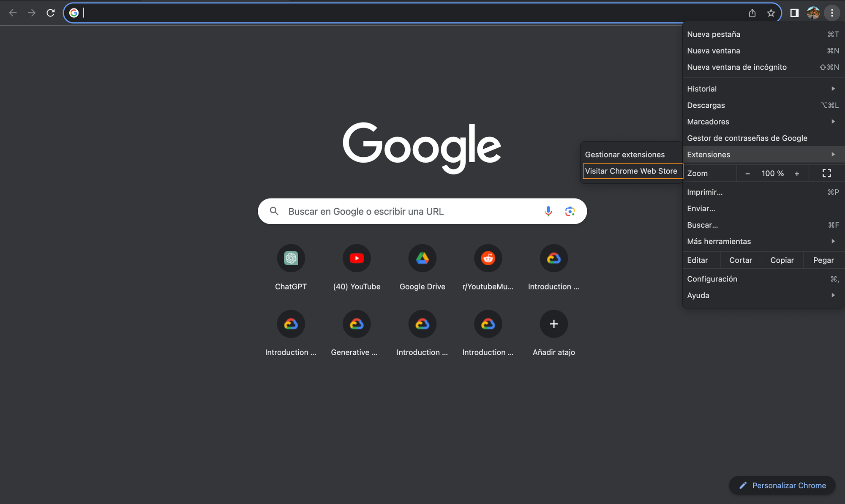Select Nueva ventana
845x504 pixels.
pos(763,51)
